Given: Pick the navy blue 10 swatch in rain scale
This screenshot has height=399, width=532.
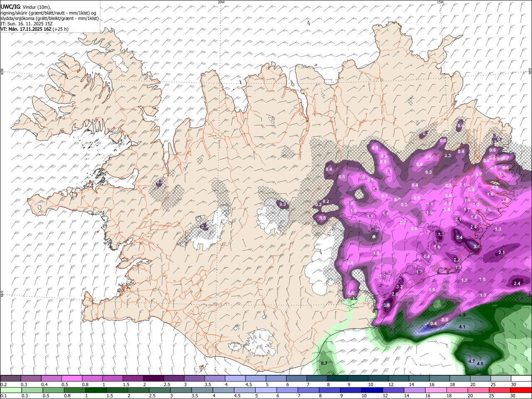Looking at the screenshot, I should coord(371,390).
